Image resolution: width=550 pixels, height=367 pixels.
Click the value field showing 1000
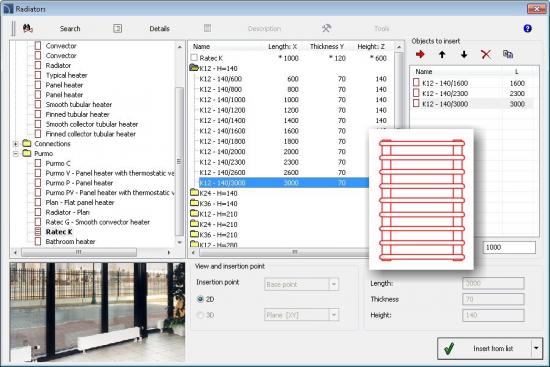[x=509, y=247]
